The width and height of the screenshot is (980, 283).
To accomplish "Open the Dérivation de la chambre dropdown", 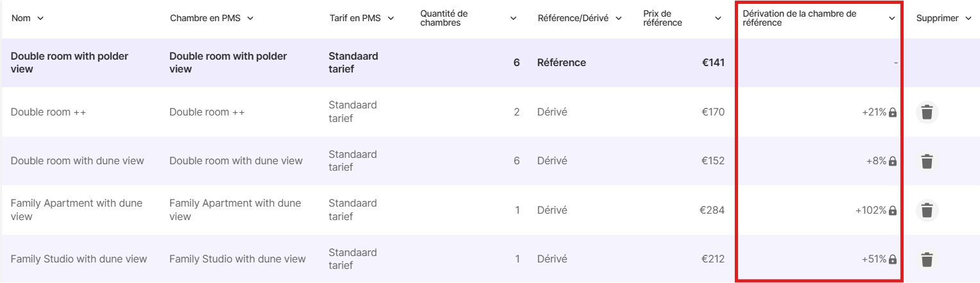I will coord(891,19).
